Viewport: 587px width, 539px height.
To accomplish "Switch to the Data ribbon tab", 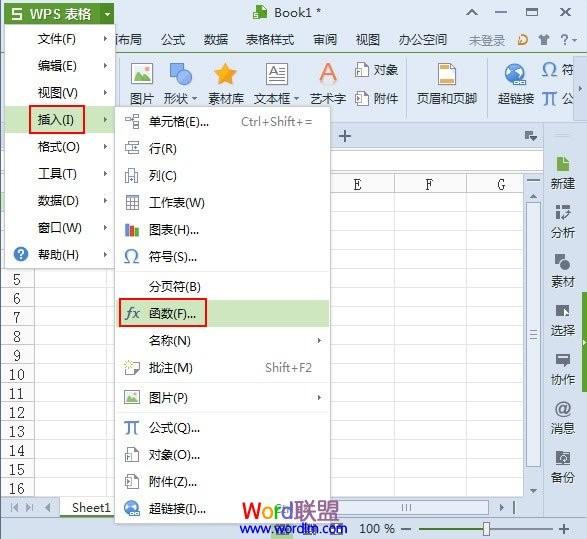I will 216,39.
